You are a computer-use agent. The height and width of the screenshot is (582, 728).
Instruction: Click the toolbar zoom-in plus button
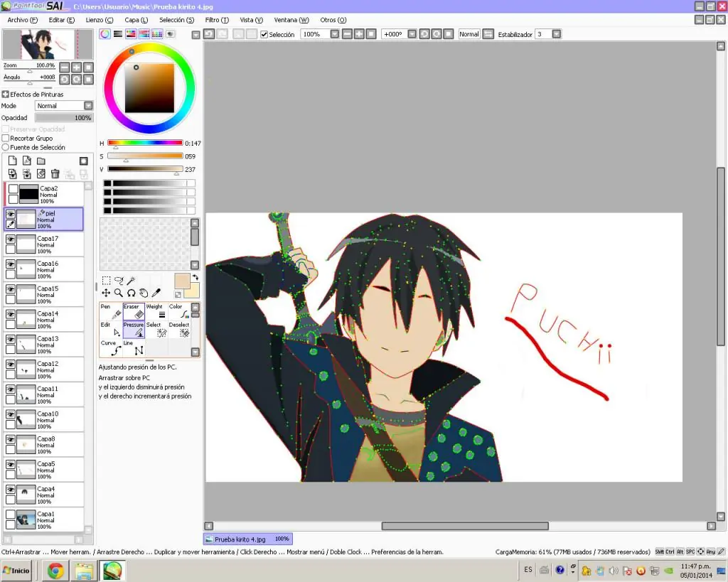click(x=359, y=34)
